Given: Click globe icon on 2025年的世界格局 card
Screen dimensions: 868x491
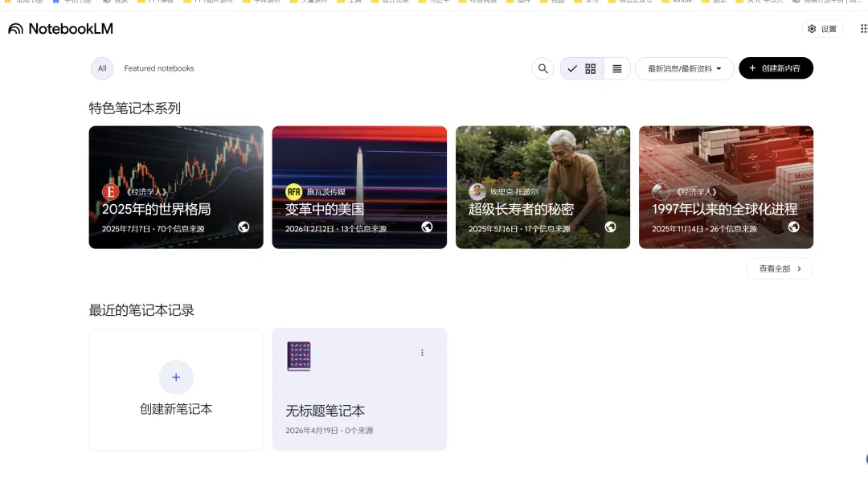Looking at the screenshot, I should pos(244,227).
